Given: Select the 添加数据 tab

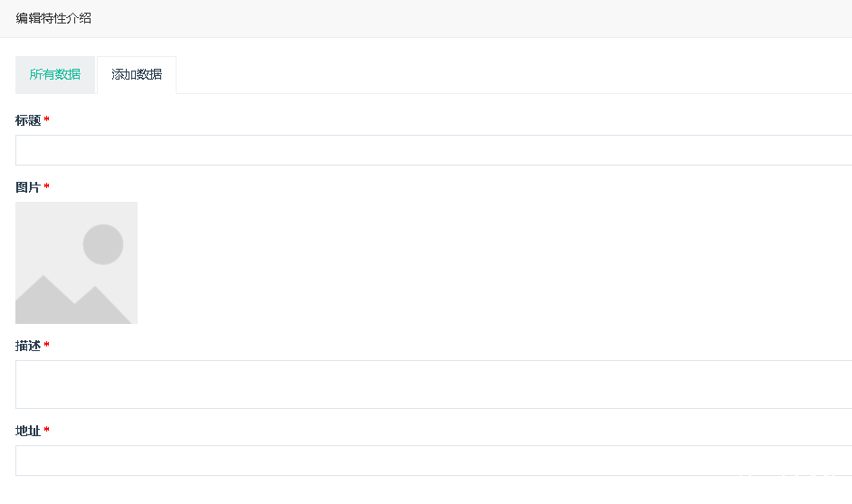Looking at the screenshot, I should pos(137,75).
